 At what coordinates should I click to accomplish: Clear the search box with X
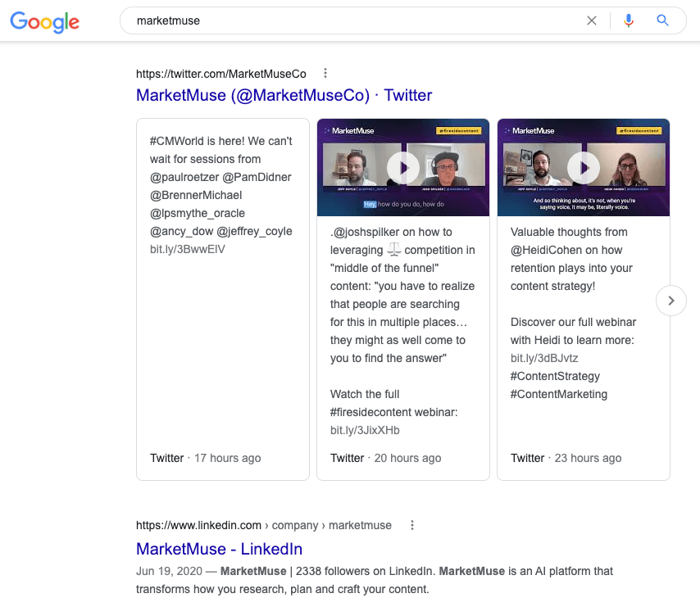coord(592,20)
